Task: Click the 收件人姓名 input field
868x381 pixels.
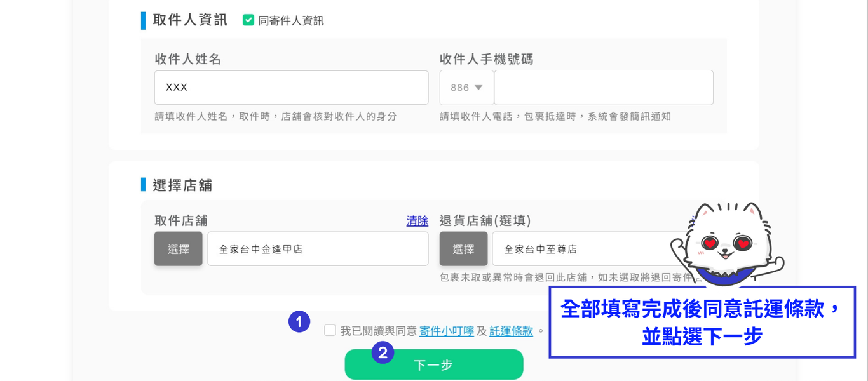Action: pyautogui.click(x=291, y=88)
